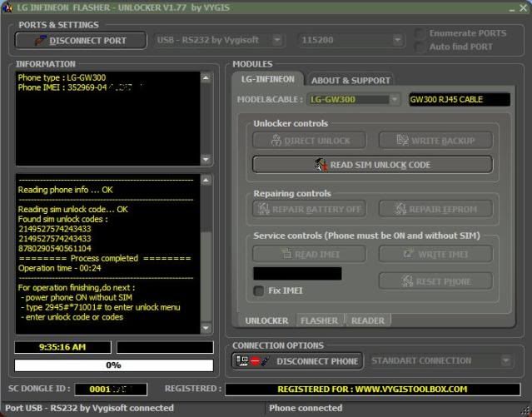Click the 9:35:16 AM time box
The width and height of the screenshot is (532, 417).
(62, 347)
